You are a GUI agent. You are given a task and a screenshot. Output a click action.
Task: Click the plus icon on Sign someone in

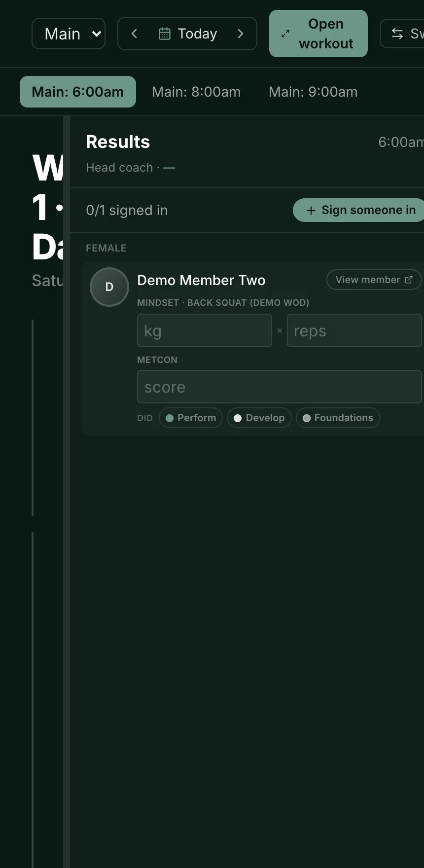click(x=311, y=211)
